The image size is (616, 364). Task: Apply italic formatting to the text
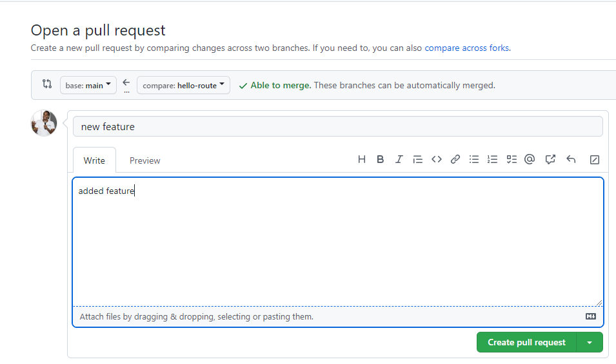coord(399,160)
